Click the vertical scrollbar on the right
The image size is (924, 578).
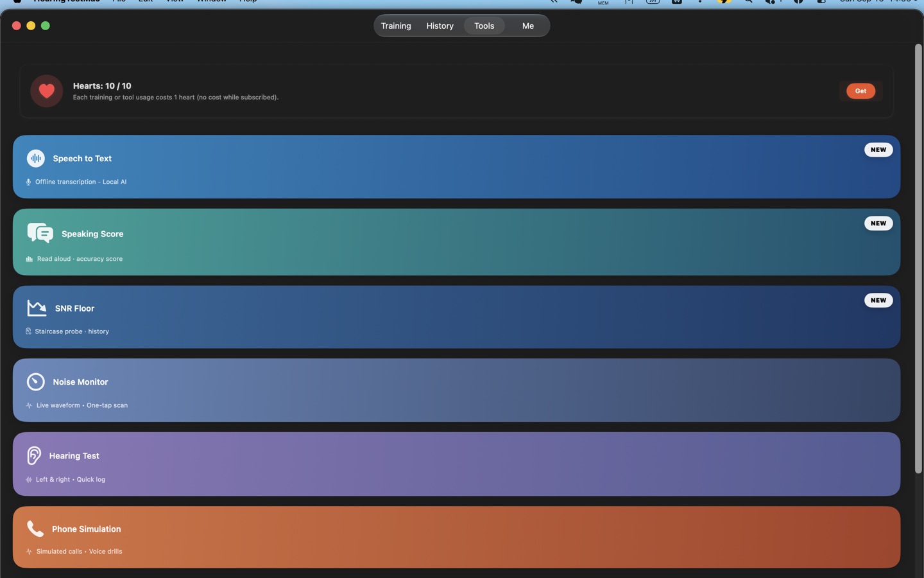click(x=918, y=259)
